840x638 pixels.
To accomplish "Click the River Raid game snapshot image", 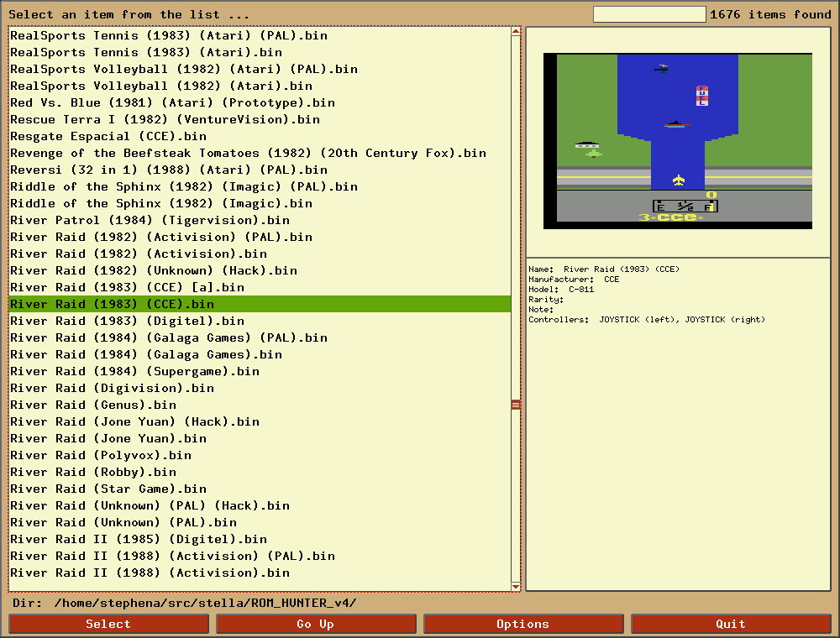I will tap(678, 141).
